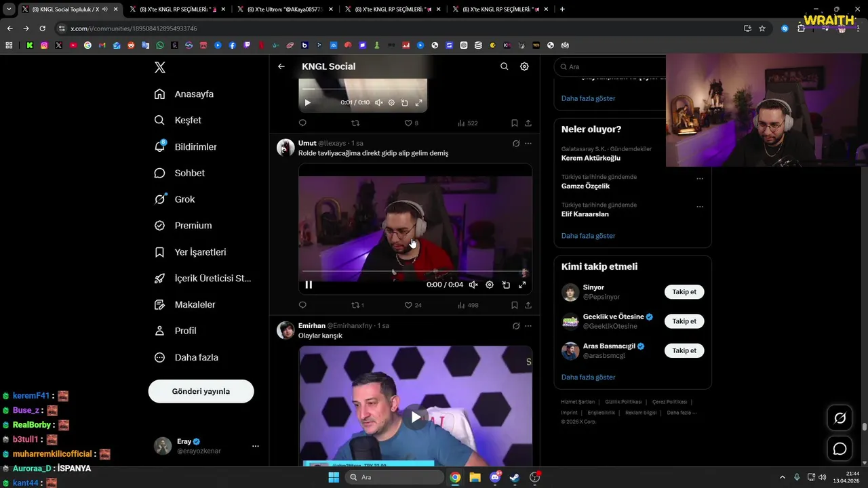868x488 pixels.
Task: Fullscreen the top video
Action: coord(418,102)
